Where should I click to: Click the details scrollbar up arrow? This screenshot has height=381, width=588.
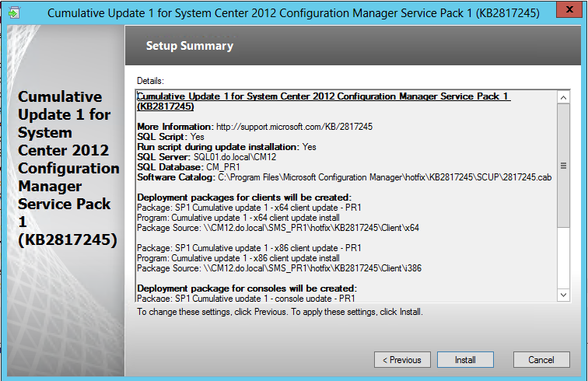click(x=563, y=98)
